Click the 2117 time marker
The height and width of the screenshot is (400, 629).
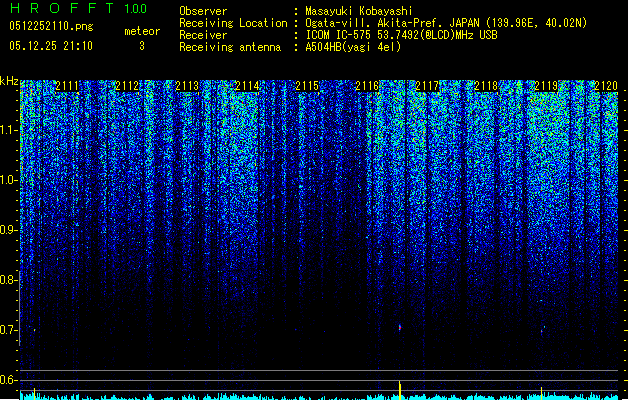coord(427,86)
